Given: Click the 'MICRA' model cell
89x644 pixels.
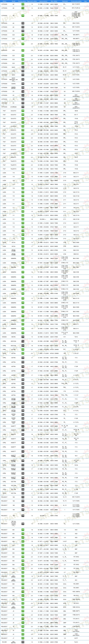Looking at the screenshot, I should point(14,337).
